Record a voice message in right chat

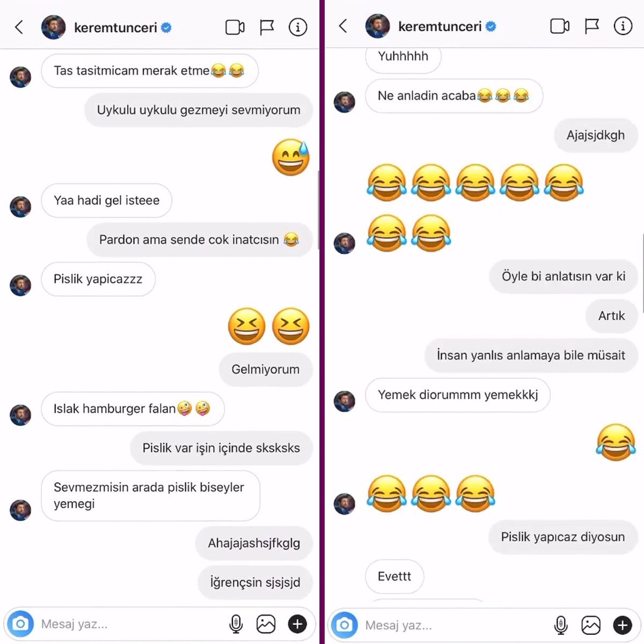[x=560, y=625]
